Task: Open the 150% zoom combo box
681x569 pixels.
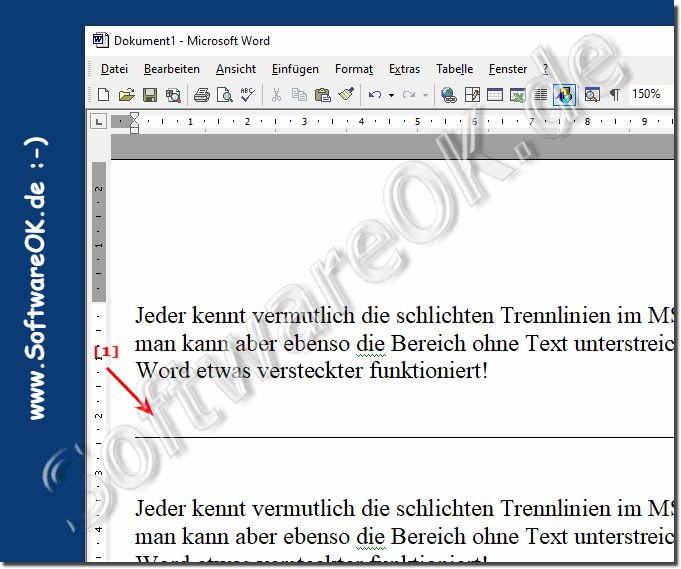Action: (x=651, y=94)
